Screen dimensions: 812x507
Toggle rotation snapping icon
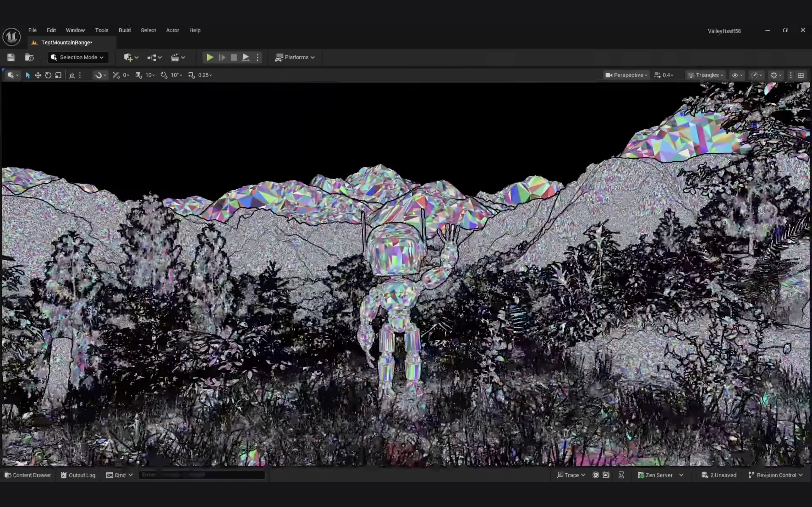tap(164, 75)
